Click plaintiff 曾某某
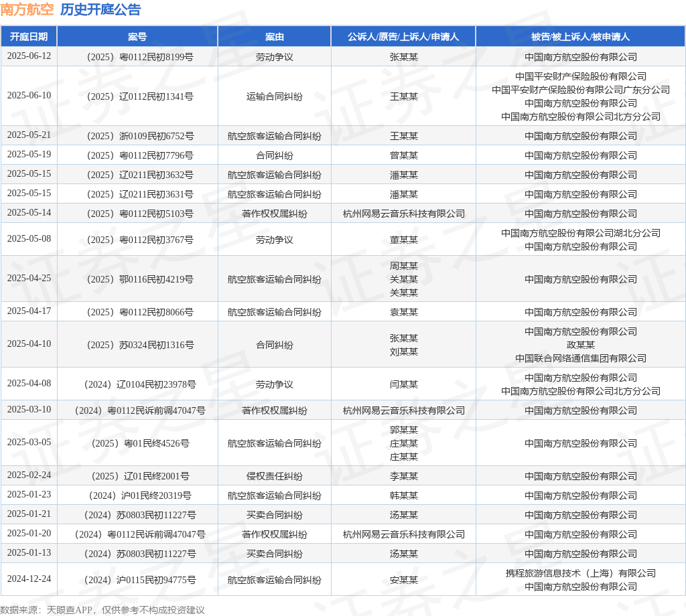The image size is (686, 616). click(403, 155)
